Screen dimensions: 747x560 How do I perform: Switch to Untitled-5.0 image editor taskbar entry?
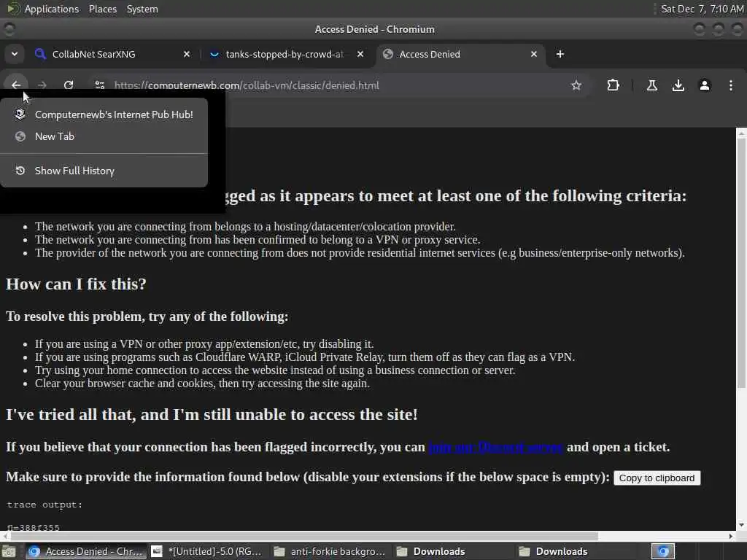(x=209, y=551)
